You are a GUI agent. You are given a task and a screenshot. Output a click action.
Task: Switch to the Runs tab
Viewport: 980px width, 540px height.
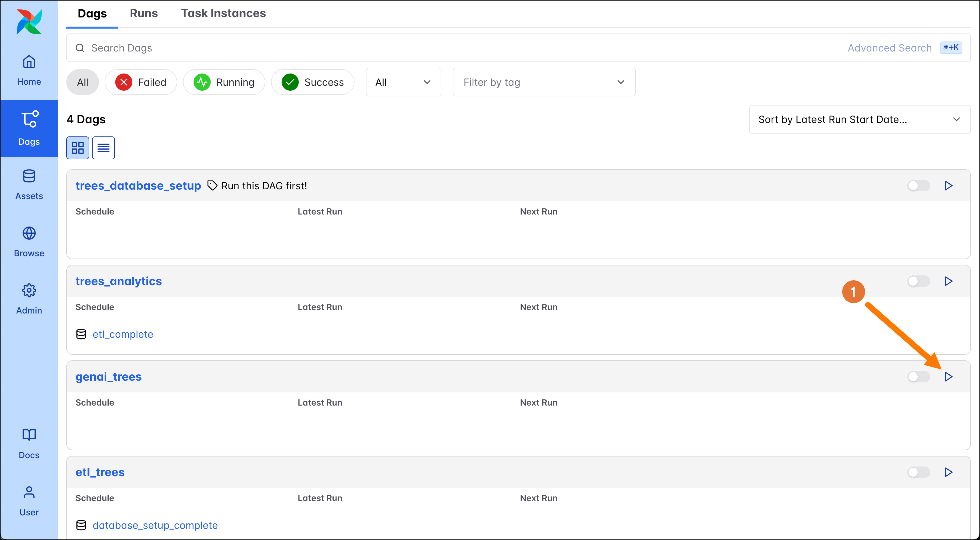pos(144,13)
